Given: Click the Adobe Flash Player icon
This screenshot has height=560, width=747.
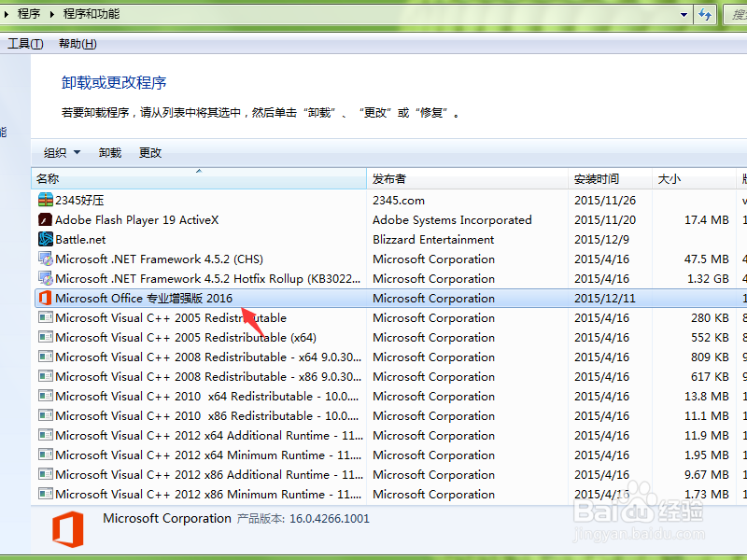Looking at the screenshot, I should tap(45, 219).
